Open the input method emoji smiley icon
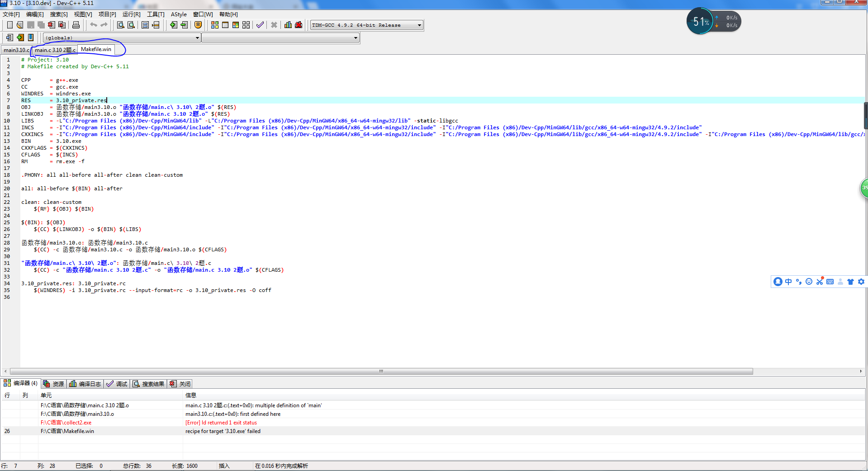 809,282
